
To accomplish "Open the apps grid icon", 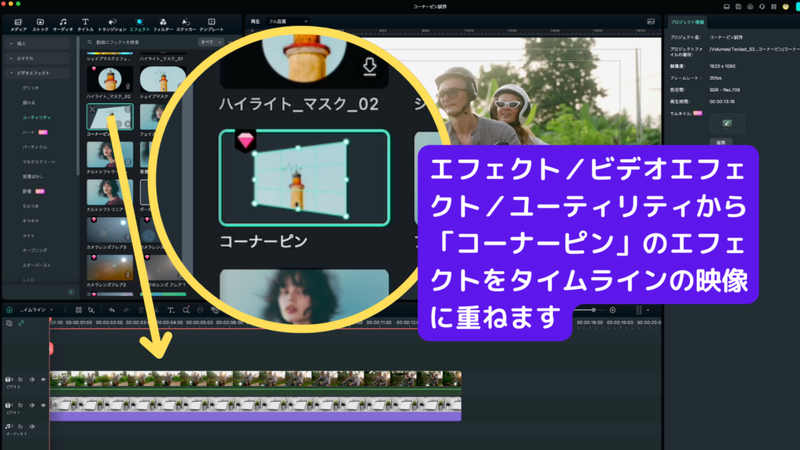I will coord(774,7).
